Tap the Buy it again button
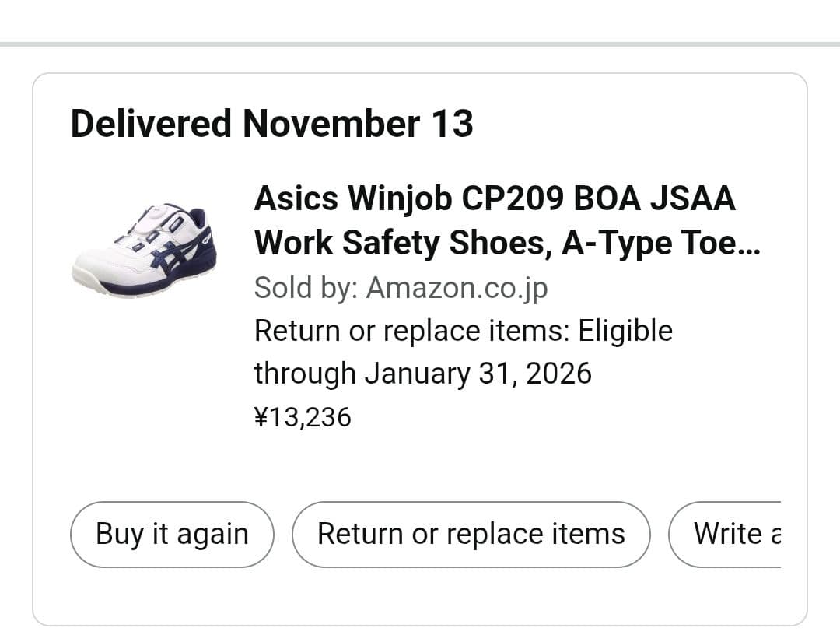The image size is (840, 642). (x=172, y=535)
